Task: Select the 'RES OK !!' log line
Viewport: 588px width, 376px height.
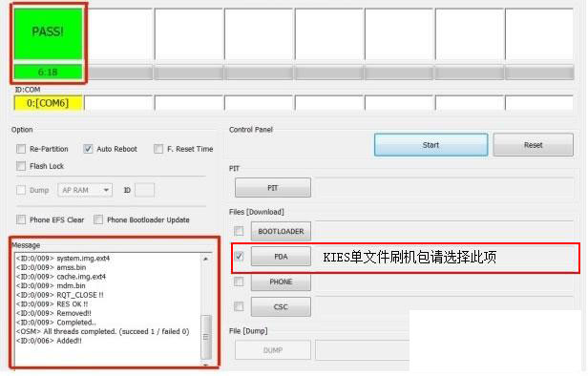Action: [52, 304]
